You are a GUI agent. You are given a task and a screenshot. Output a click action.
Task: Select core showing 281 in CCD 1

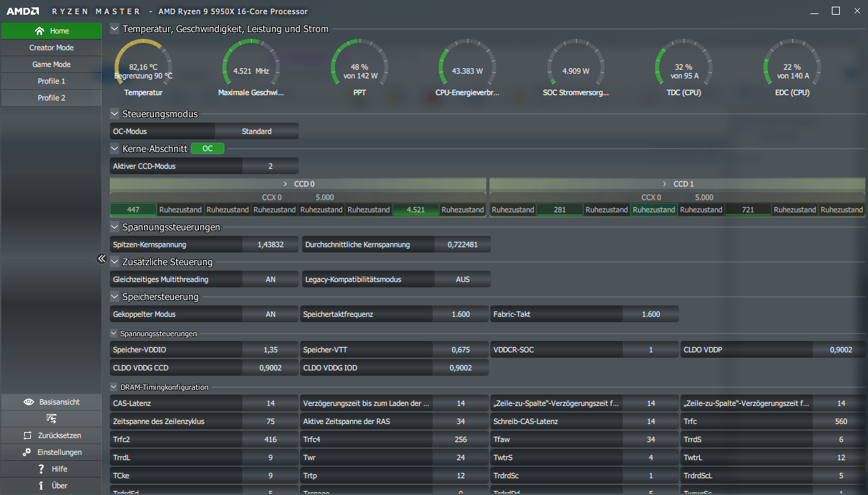560,210
